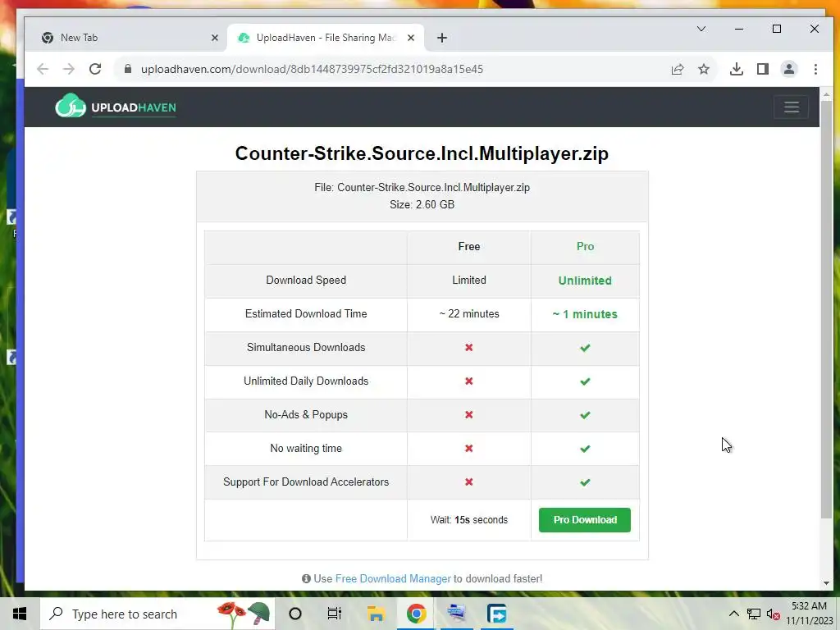Image resolution: width=840 pixels, height=630 pixels.
Task: Close the UploadHaven tab
Action: 411,38
